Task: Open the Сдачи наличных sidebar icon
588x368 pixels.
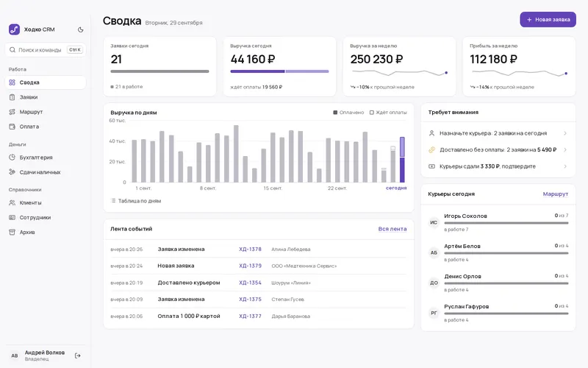Action: 12,172
